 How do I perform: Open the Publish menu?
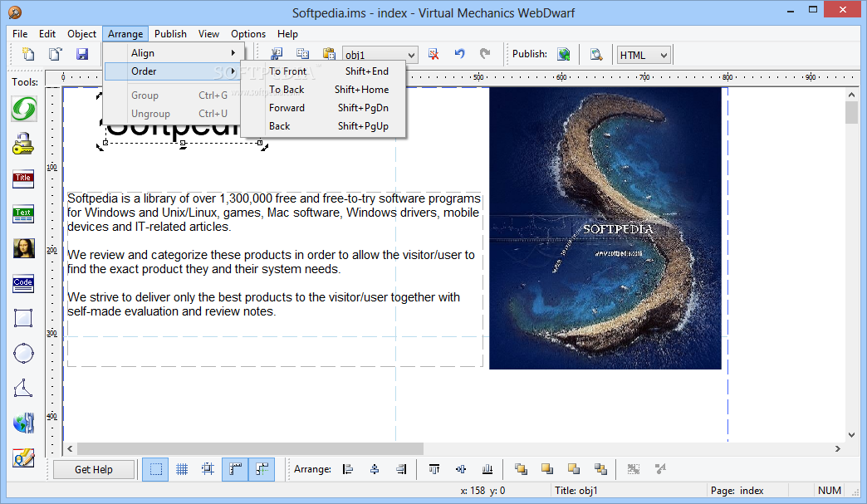pos(170,34)
